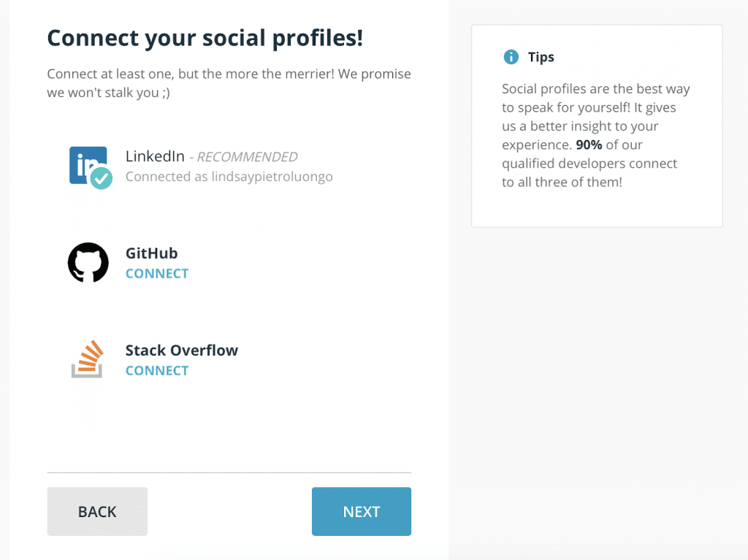This screenshot has width=748, height=560.
Task: Click the green connected checkmark badge
Action: point(101,178)
